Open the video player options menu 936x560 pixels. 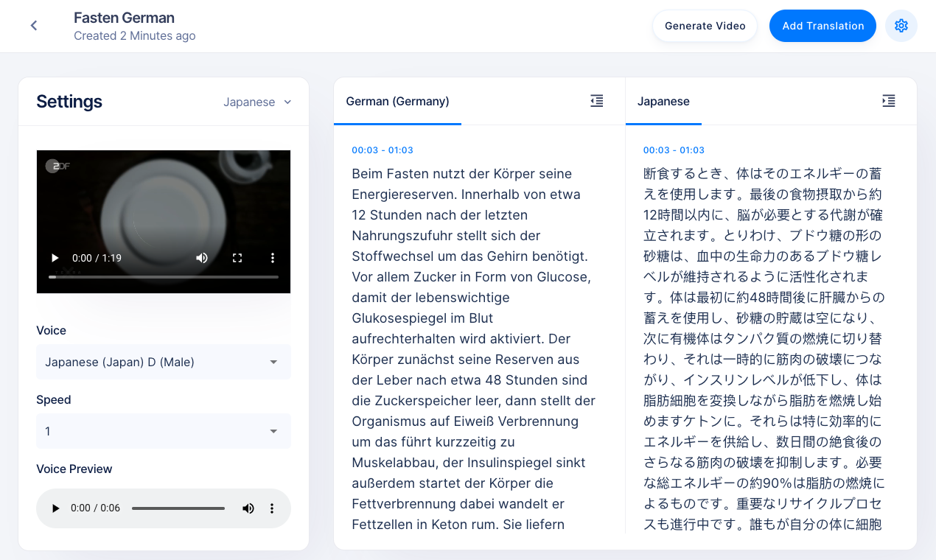click(x=272, y=258)
